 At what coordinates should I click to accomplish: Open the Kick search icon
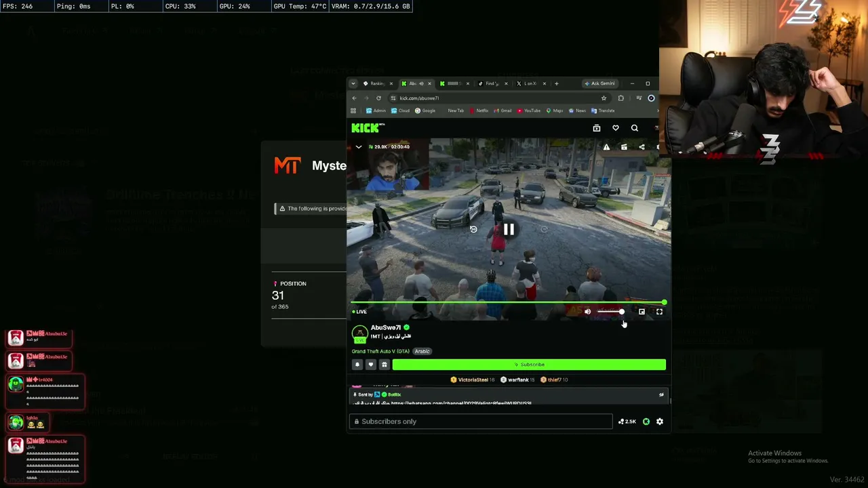click(x=635, y=128)
